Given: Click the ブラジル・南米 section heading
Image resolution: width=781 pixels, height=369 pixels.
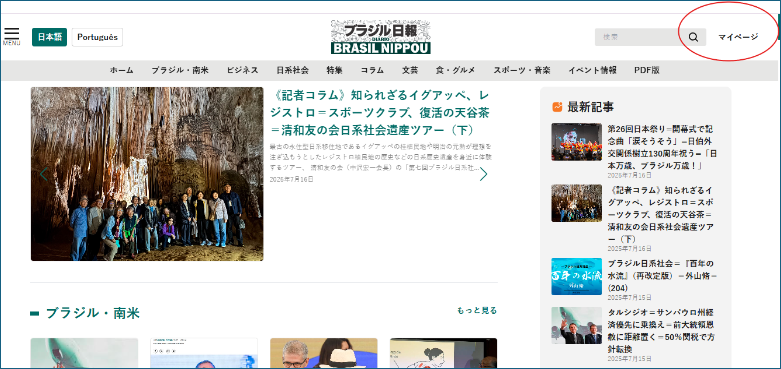Looking at the screenshot, I should [x=93, y=313].
